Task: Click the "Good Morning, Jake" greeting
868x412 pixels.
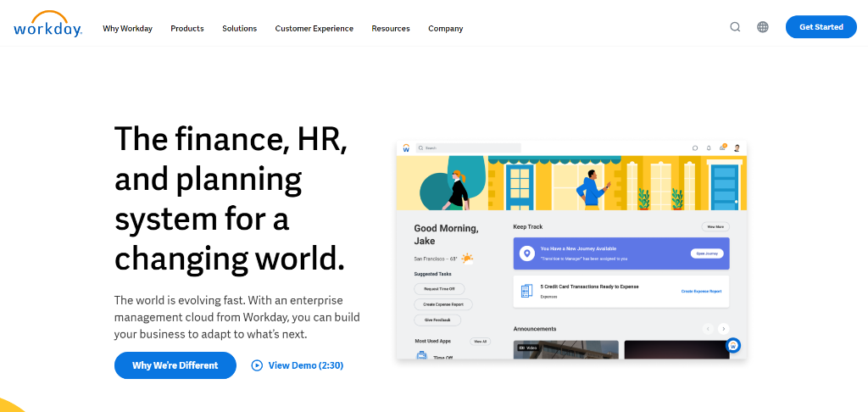Action: tap(446, 234)
